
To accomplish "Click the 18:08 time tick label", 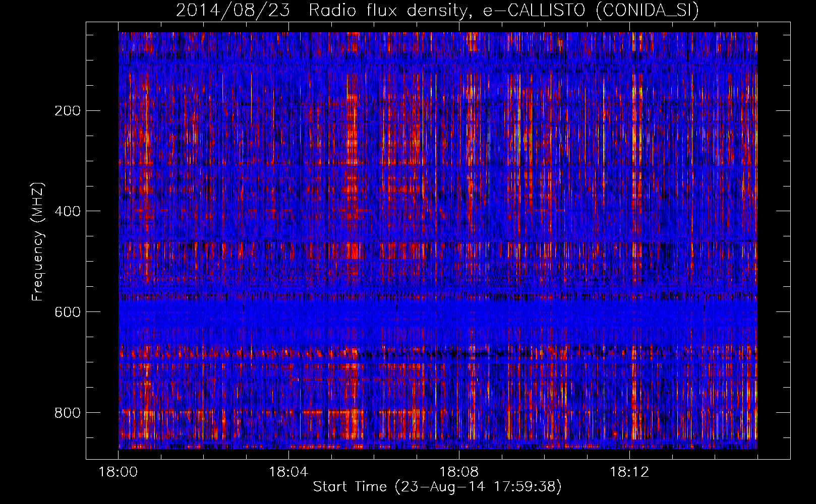I will point(459,472).
